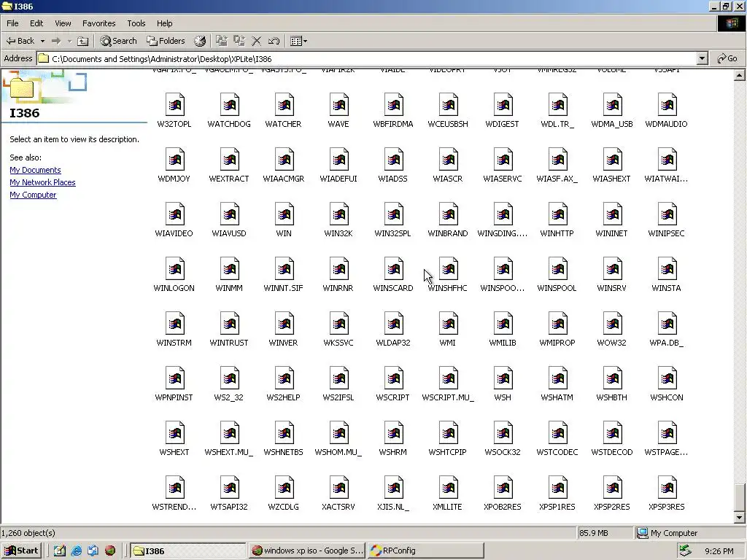Viewport: 747px width, 560px height.
Task: Switch to the Google Search taskbar window
Action: click(x=308, y=551)
